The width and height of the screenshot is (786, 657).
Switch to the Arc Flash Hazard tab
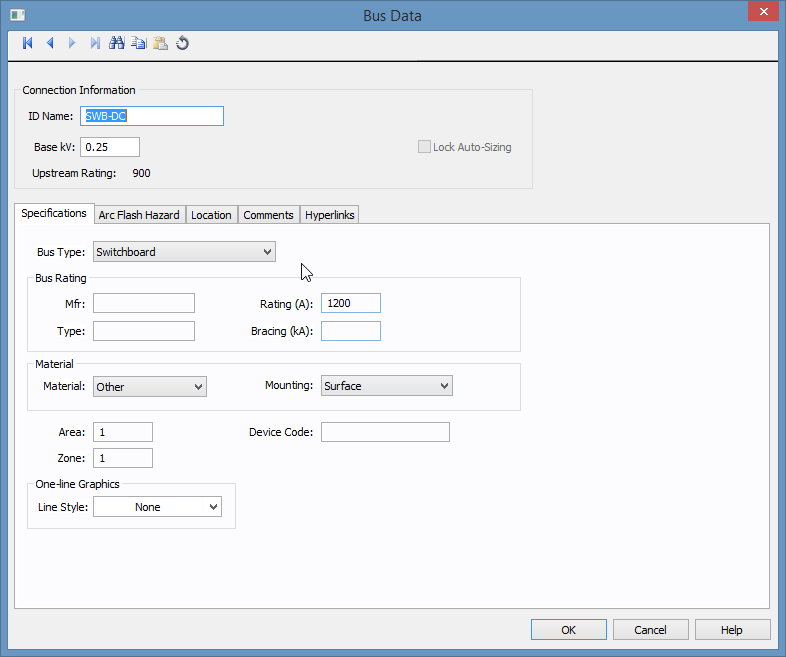tap(139, 215)
